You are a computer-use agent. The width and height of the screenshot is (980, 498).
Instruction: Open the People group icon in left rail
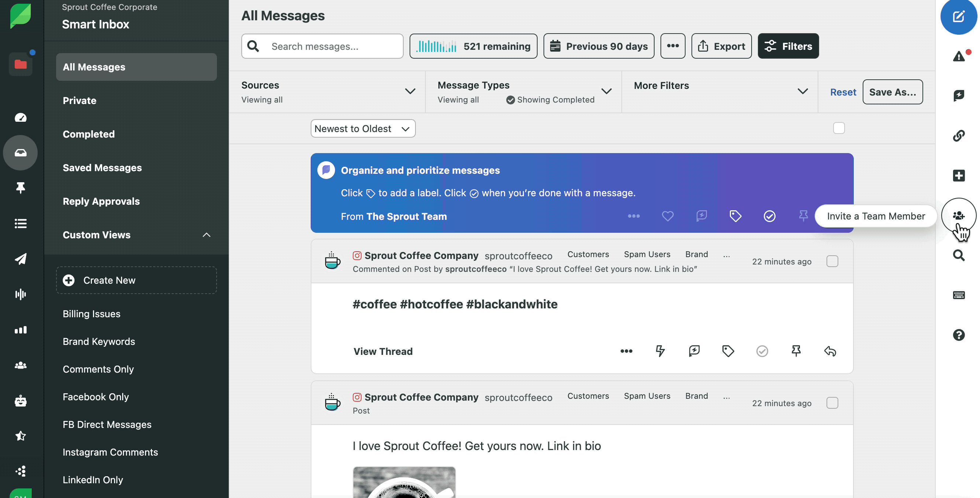(21, 365)
